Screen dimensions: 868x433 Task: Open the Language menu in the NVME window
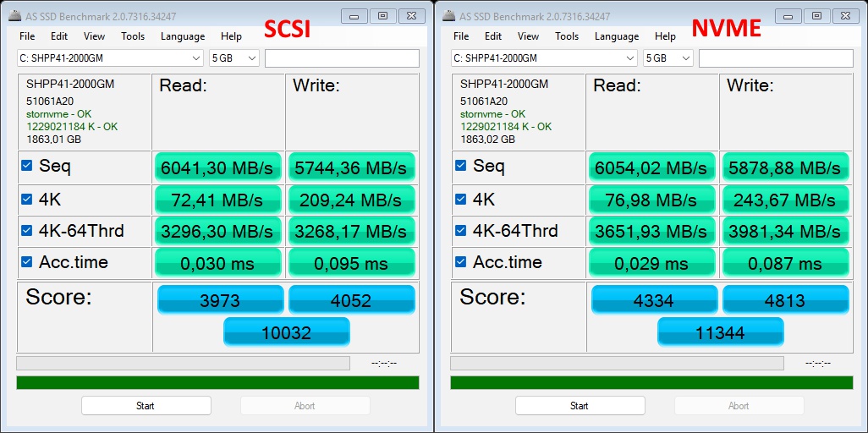[x=617, y=36]
